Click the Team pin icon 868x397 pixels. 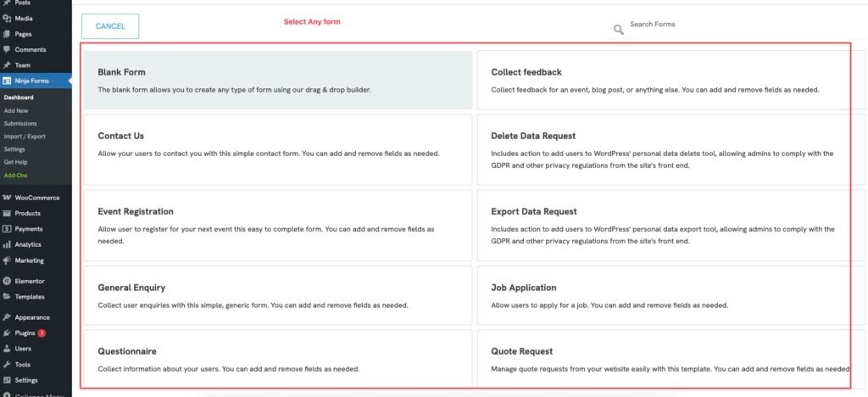pyautogui.click(x=7, y=64)
